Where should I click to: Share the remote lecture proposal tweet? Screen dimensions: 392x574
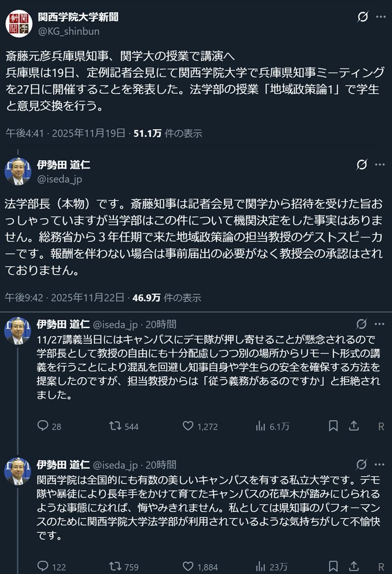pos(353,426)
